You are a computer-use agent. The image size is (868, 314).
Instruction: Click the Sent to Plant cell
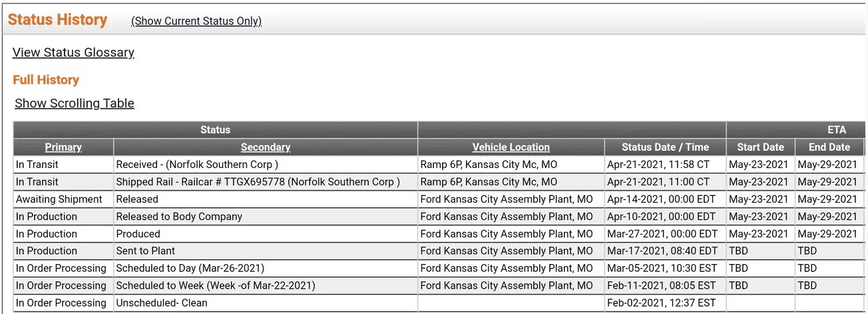point(146,251)
